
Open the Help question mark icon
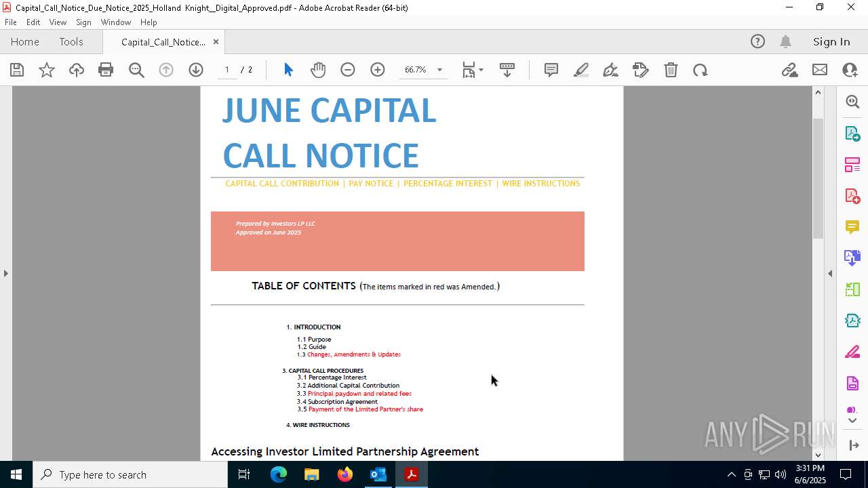(757, 41)
